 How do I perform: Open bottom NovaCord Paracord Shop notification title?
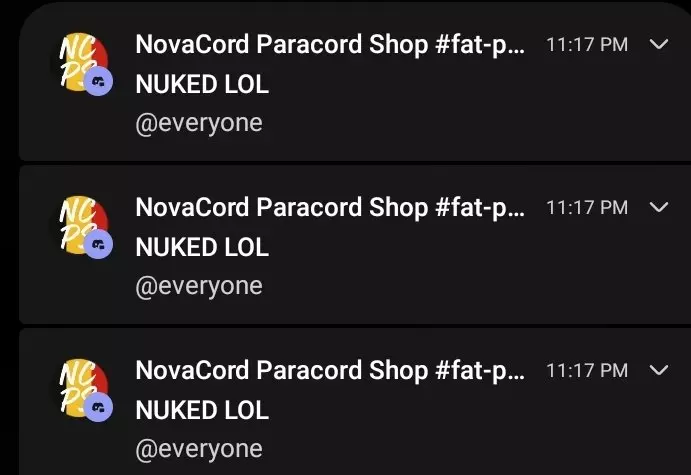click(330, 371)
